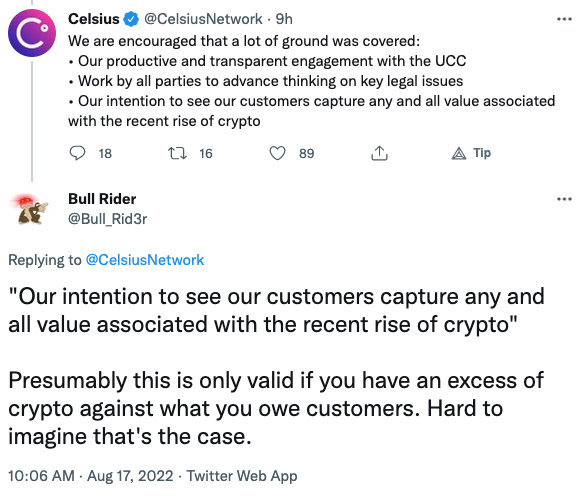Viewport: 588px width, 497px height.
Task: Like the Celsius tweet
Action: click(278, 153)
